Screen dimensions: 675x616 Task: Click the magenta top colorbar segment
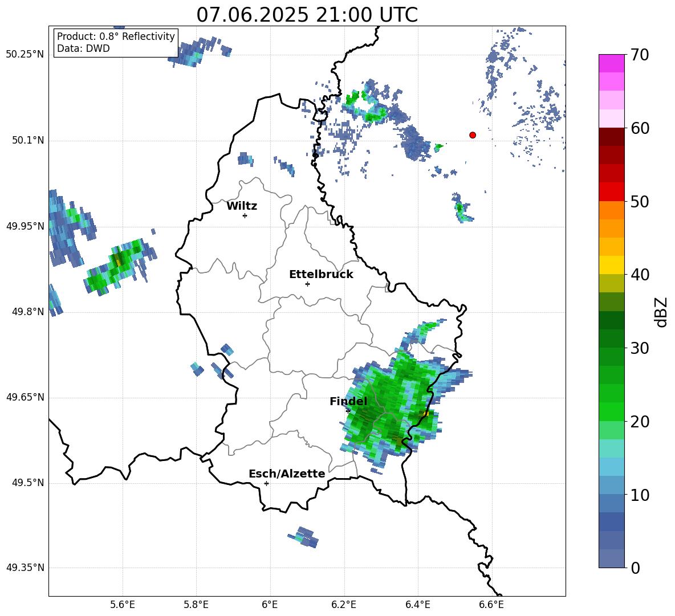[x=612, y=63]
